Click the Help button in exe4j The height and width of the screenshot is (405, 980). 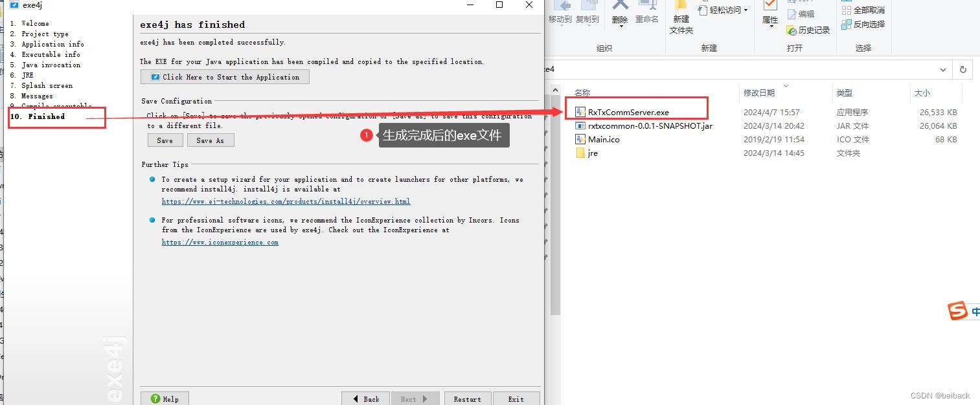coord(165,399)
